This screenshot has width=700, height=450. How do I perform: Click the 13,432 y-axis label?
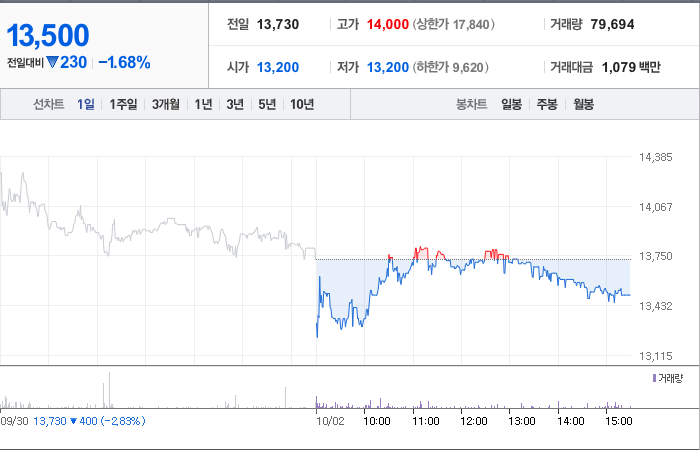(655, 306)
